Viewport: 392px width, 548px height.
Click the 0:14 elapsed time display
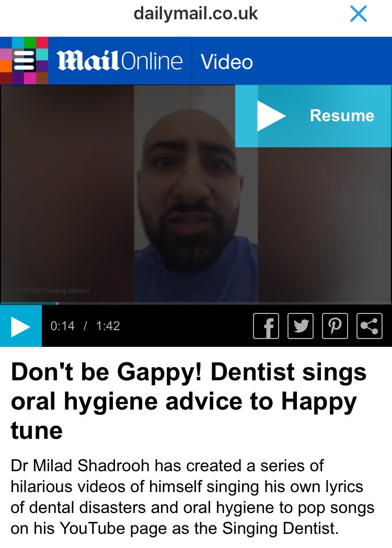click(x=62, y=326)
